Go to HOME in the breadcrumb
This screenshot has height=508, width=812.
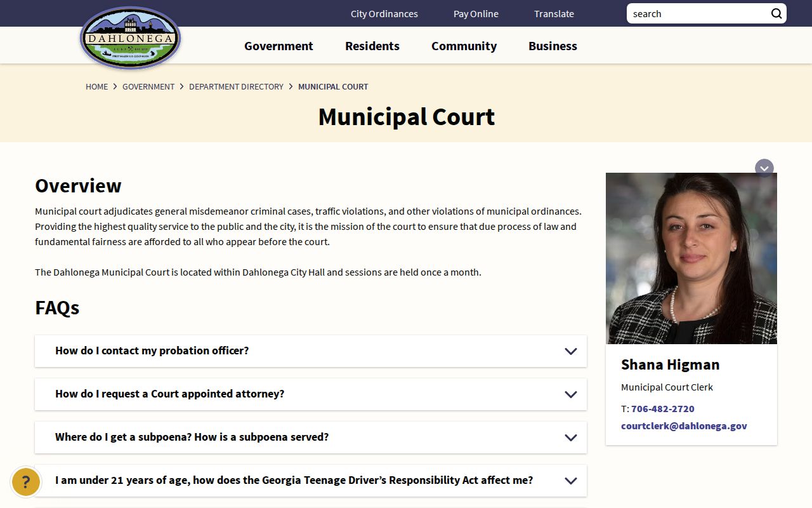[x=96, y=86]
